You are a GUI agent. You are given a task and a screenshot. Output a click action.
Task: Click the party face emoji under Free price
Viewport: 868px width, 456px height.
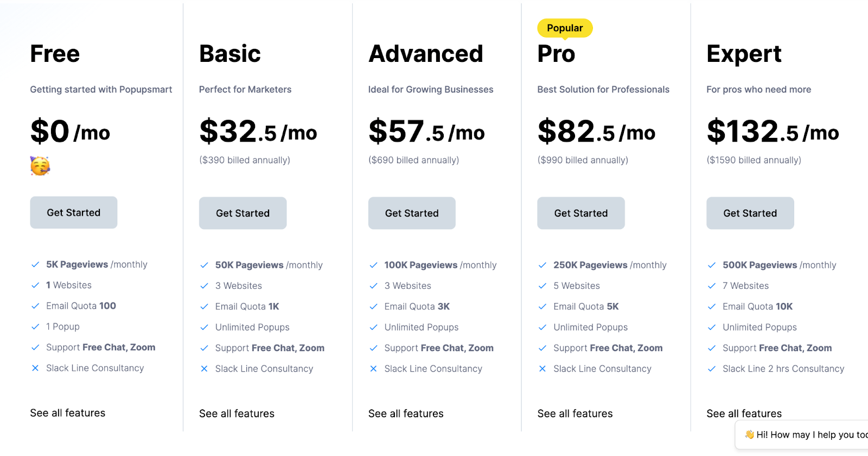click(x=40, y=166)
